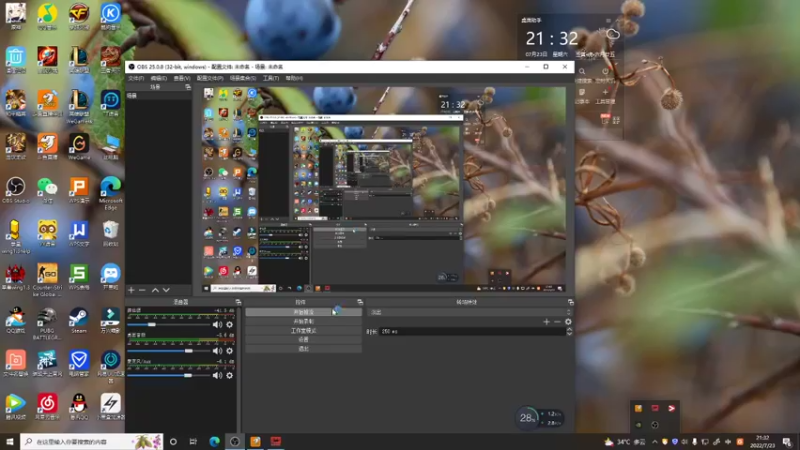Open the taskbar clock and date
Image resolution: width=800 pixels, height=450 pixels.
762,442
